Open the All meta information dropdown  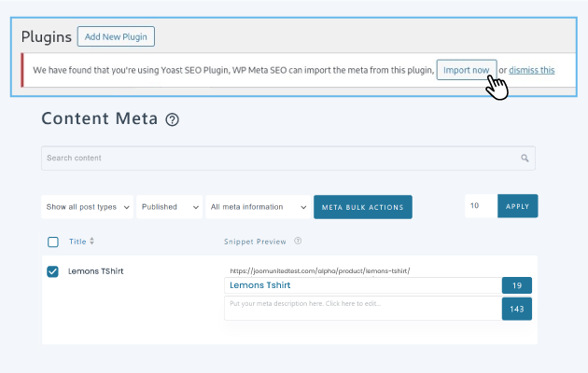coord(259,207)
